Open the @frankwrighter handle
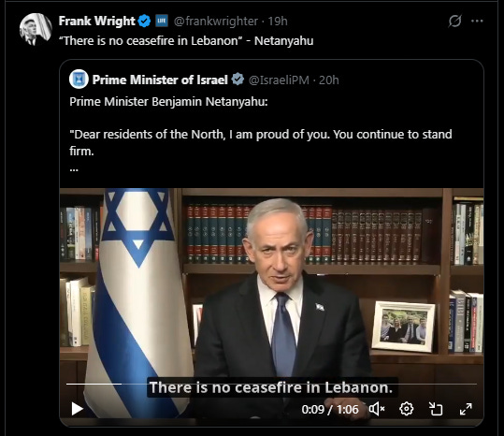504x436 pixels. point(216,22)
